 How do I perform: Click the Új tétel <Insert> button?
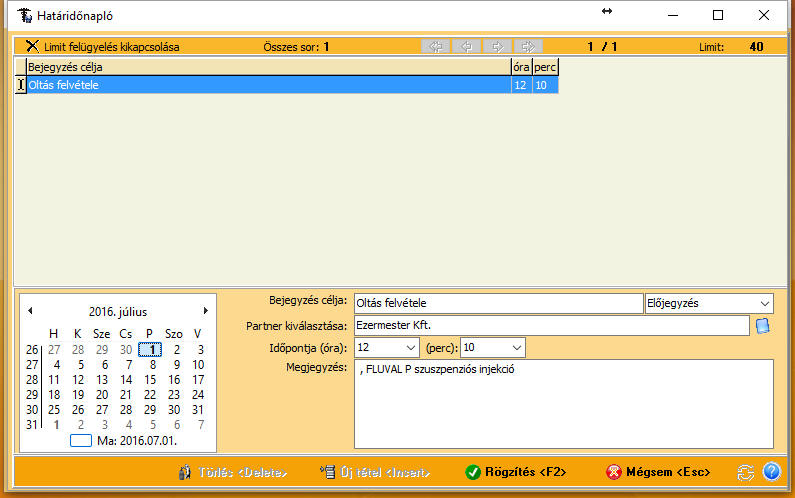coord(375,472)
